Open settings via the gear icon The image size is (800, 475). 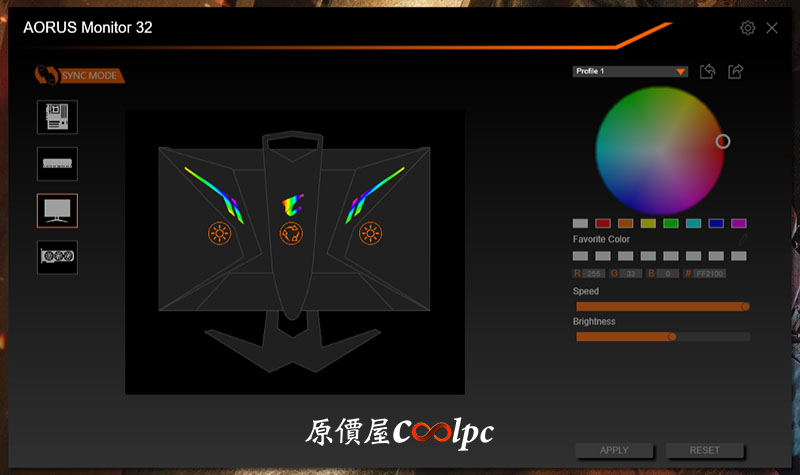tap(747, 28)
